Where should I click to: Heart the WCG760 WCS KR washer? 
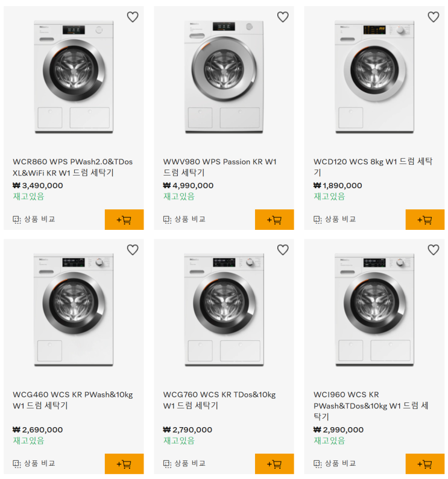tap(283, 250)
